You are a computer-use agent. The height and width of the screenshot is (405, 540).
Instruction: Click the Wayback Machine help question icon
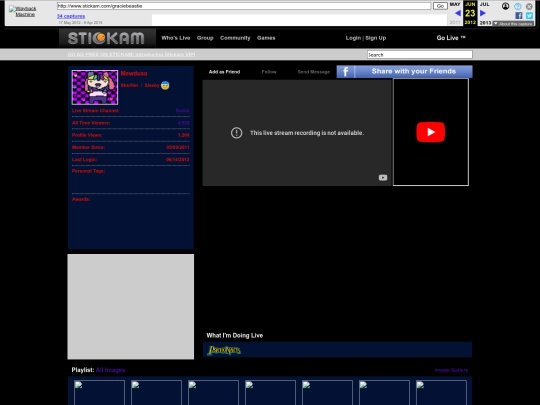pos(518,6)
